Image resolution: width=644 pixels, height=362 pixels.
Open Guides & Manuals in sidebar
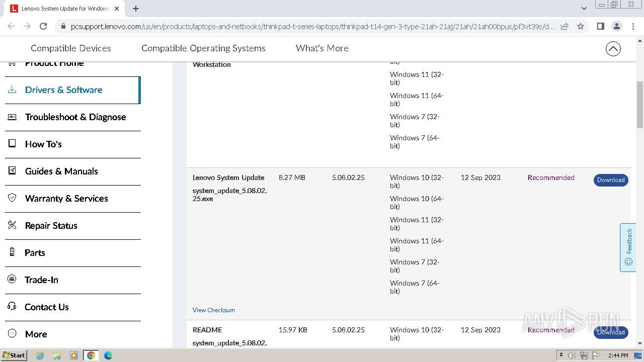point(72,171)
